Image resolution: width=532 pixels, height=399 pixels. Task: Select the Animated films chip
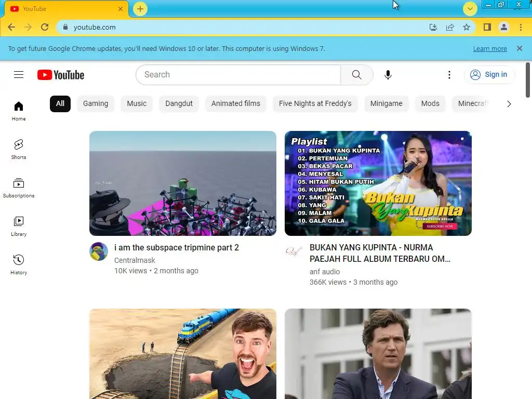click(x=236, y=104)
